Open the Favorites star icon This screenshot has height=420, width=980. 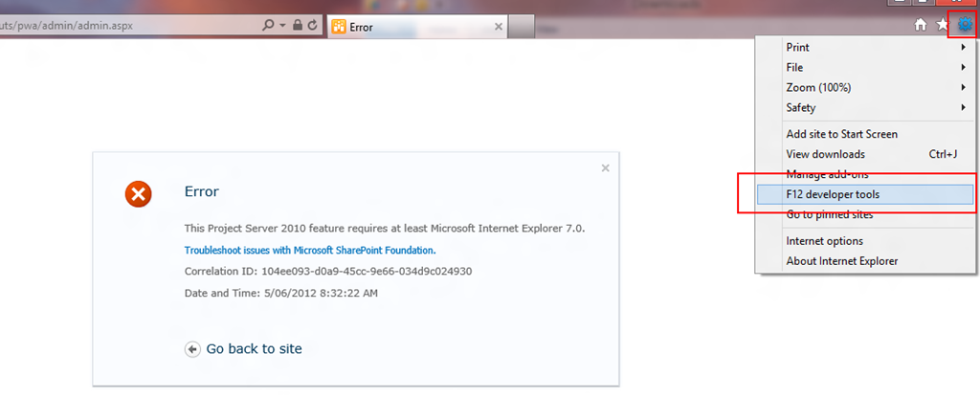click(x=942, y=24)
